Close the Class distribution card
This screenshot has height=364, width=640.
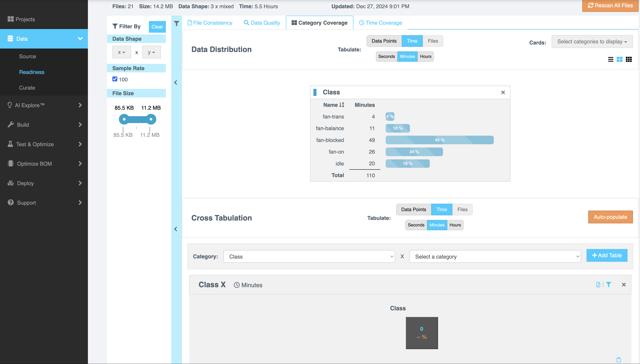coord(503,92)
